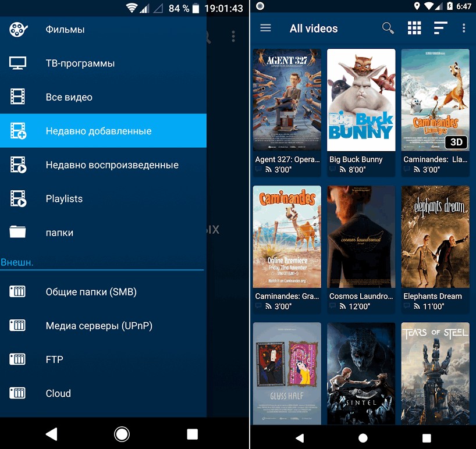Click the 'Cosmos Laundro...' title
The width and height of the screenshot is (476, 449).
(361, 296)
